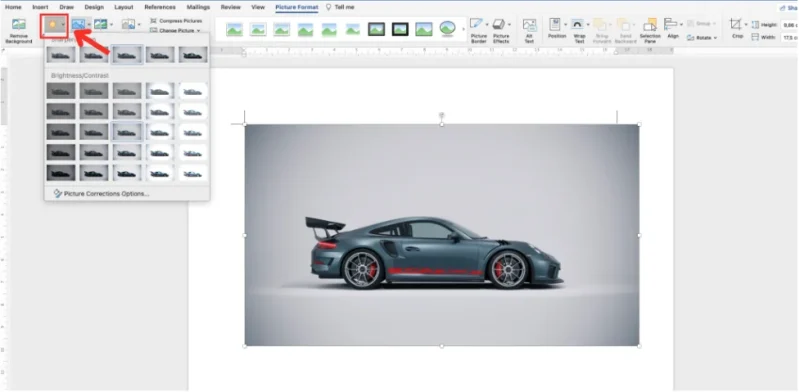
Task: Click the picture's rotation handle
Action: click(x=442, y=115)
